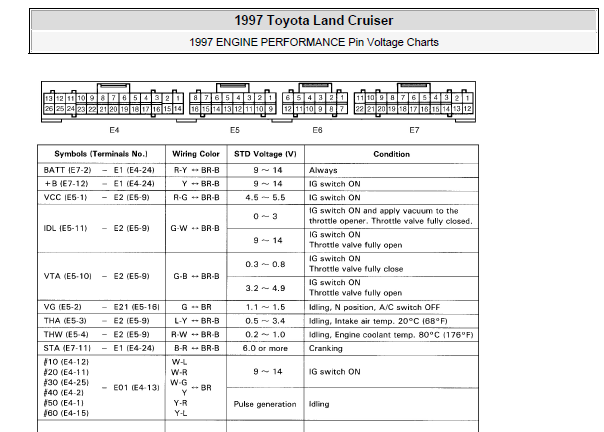Click the "1997 Toyota Land Cruiser" title

[314, 20]
